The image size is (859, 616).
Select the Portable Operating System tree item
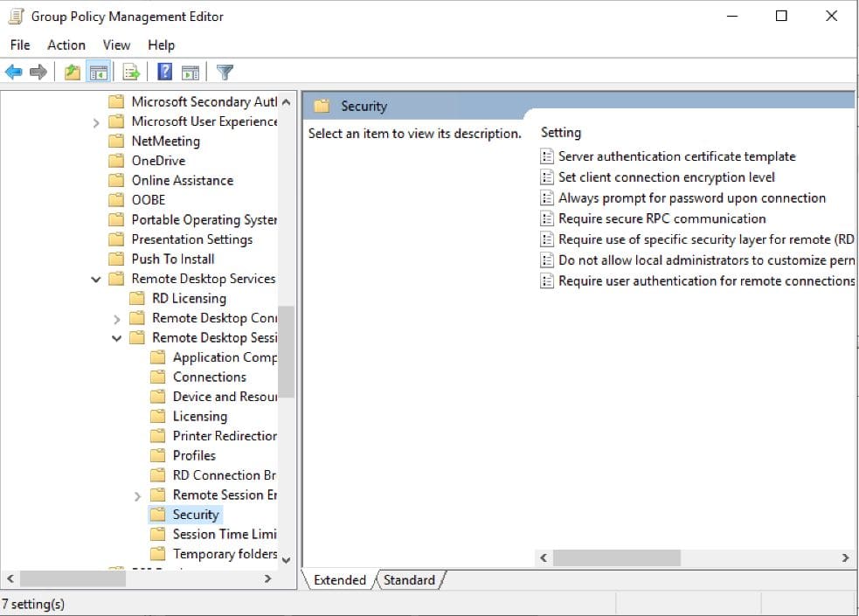tap(204, 219)
